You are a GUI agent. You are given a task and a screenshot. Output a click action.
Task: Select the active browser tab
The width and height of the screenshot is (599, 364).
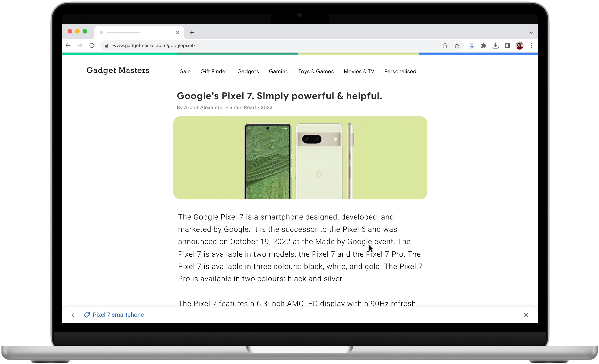(139, 33)
